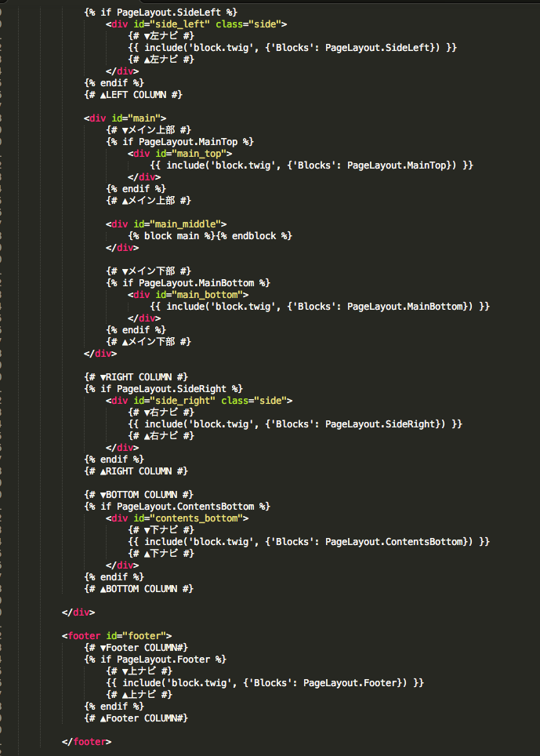Select the comment '{# ▼下ナビ #}'
Viewport: 540px width, 756px height.
point(161,530)
